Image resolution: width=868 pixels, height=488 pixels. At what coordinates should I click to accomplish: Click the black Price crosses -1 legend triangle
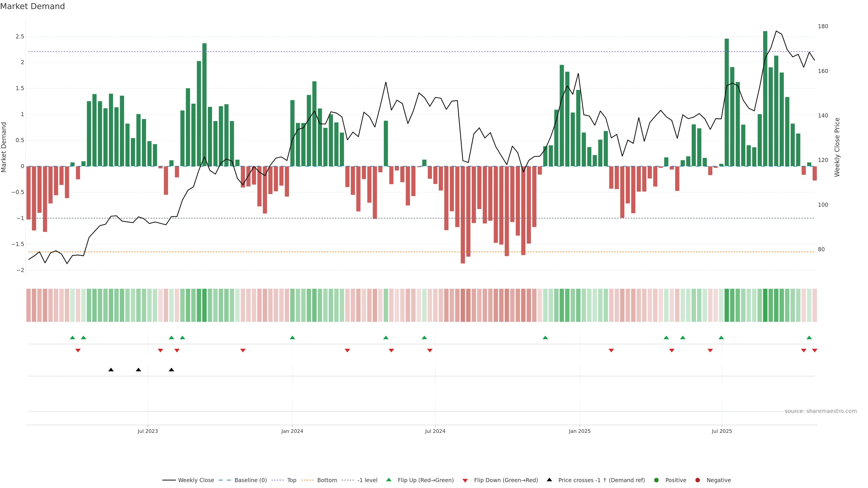[x=549, y=480]
